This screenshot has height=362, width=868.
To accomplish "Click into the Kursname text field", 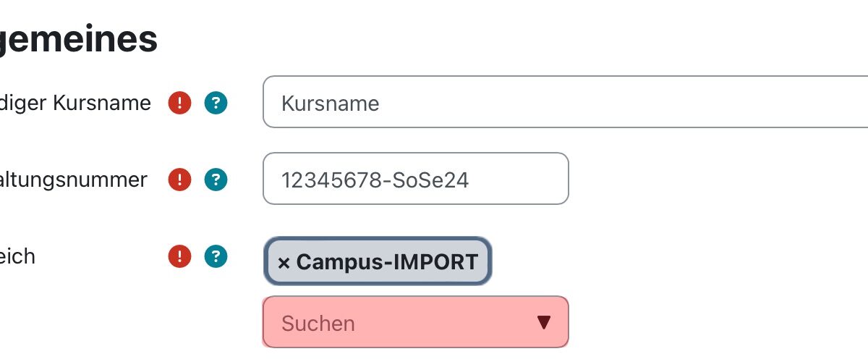I will (x=565, y=102).
